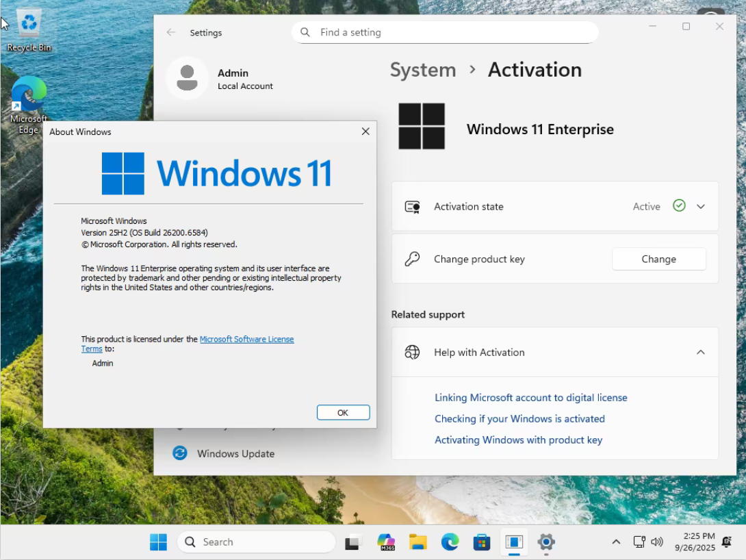Show hidden system tray icons
This screenshot has height=560, width=746.
pos(616,542)
